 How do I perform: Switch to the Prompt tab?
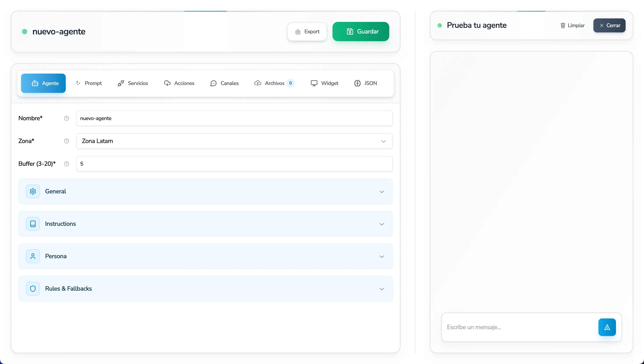(89, 83)
